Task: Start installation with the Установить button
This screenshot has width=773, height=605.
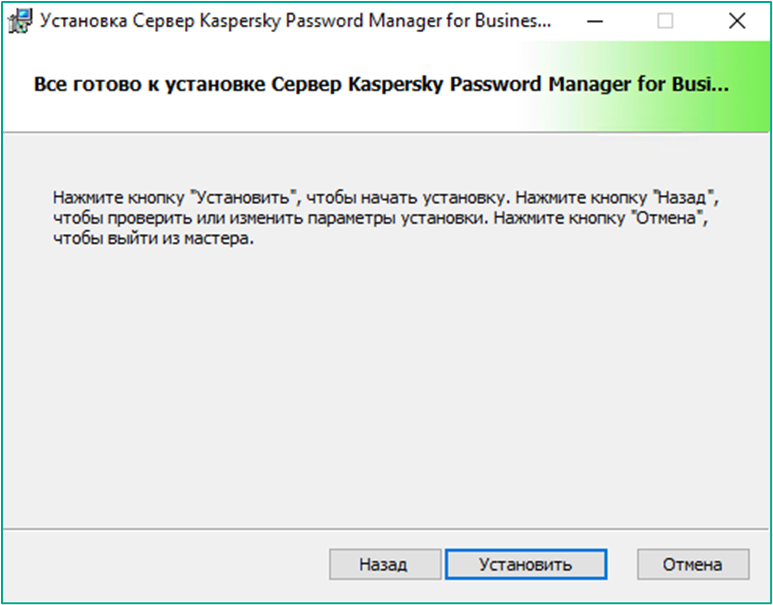Action: click(526, 564)
